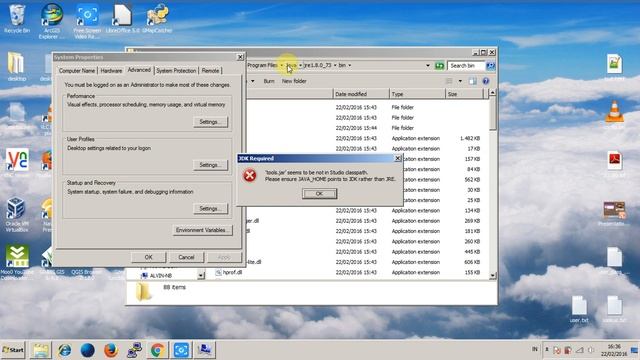Open Startup and Recovery Settings button

[x=210, y=209]
